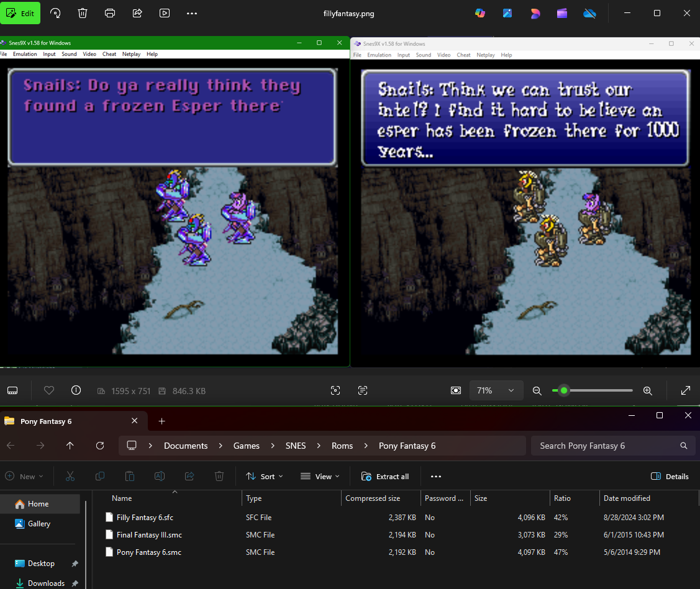Navigate to SNES in the breadcrumb

point(296,446)
